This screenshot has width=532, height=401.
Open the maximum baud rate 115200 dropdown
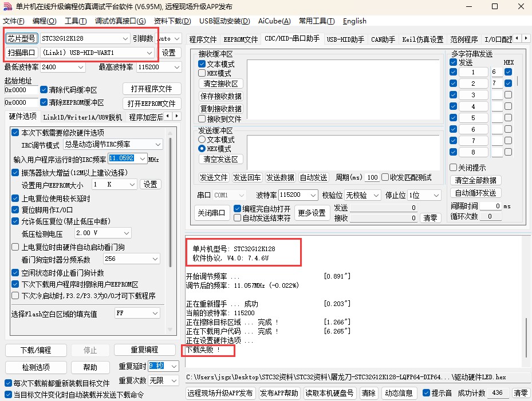177,67
